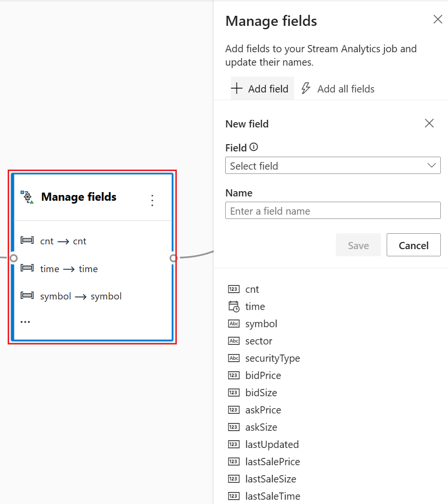Select the cnt number-type field icon
The width and height of the screenshot is (448, 504).
coord(234,289)
